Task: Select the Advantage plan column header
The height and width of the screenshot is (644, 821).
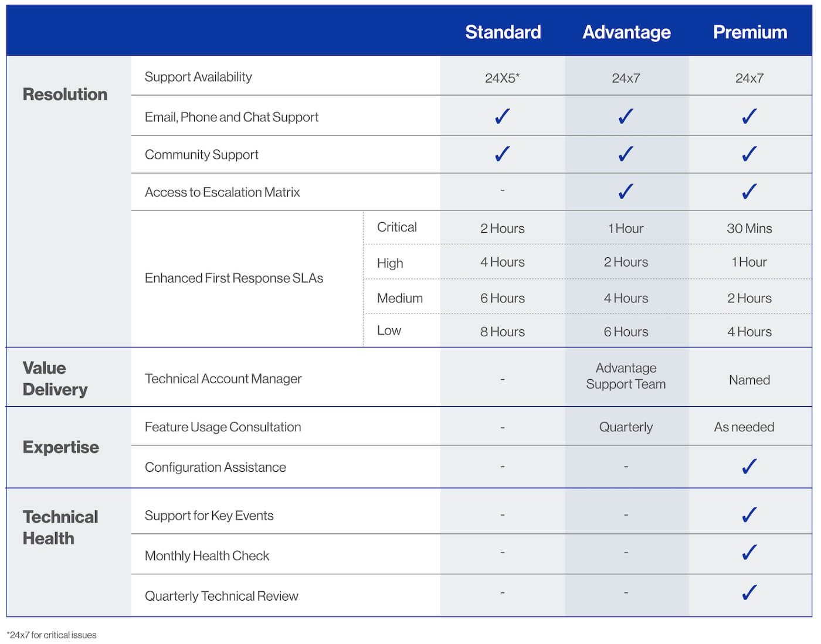Action: click(x=626, y=32)
